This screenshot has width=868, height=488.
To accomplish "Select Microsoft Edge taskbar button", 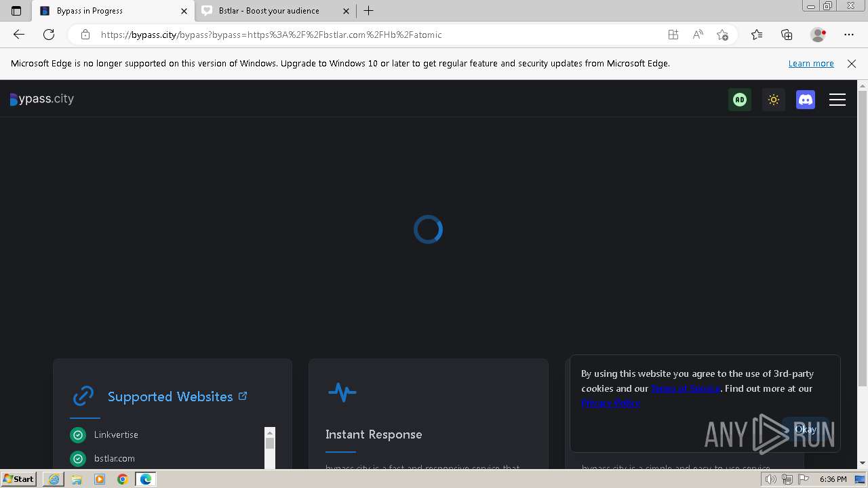I will click(146, 479).
